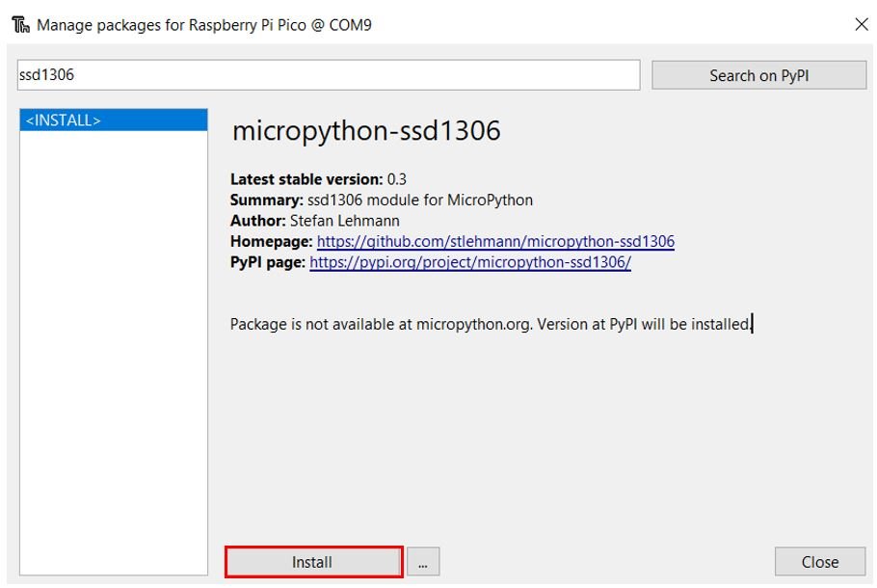Click the 'Author: Stefan Lehmann' line

click(x=315, y=221)
